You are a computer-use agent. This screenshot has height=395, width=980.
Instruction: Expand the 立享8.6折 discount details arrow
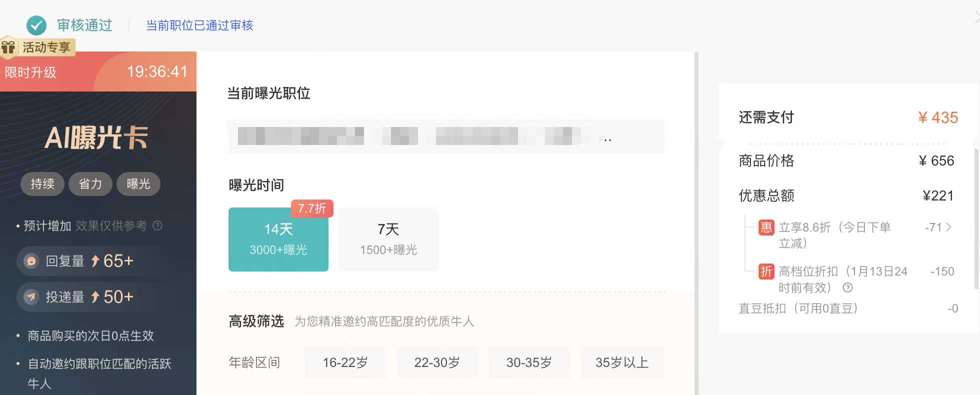point(948,227)
